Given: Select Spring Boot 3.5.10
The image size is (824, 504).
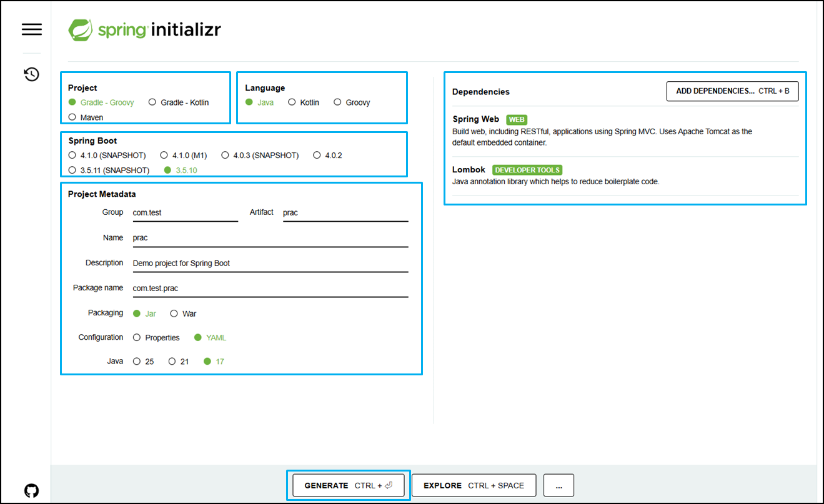Looking at the screenshot, I should pos(181,170).
